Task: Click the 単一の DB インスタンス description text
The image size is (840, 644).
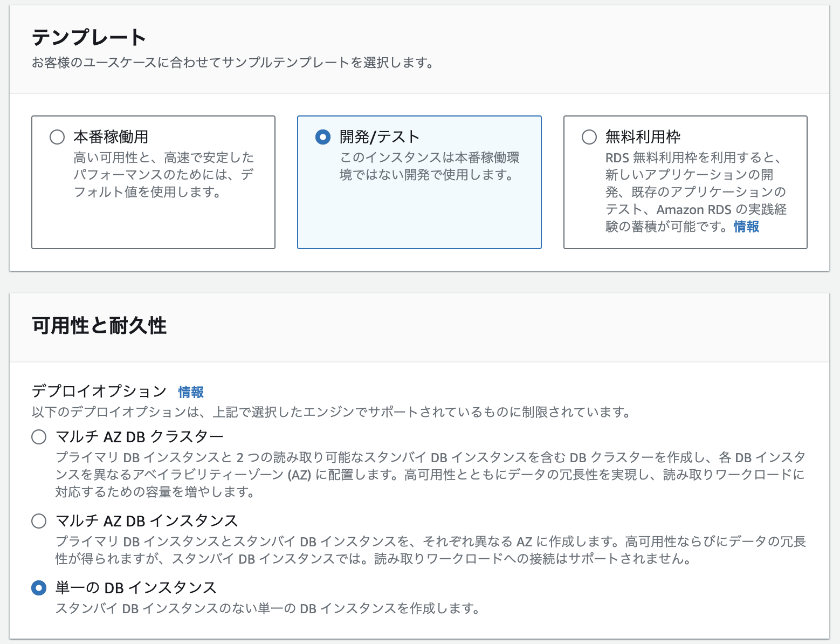Action: (267, 608)
